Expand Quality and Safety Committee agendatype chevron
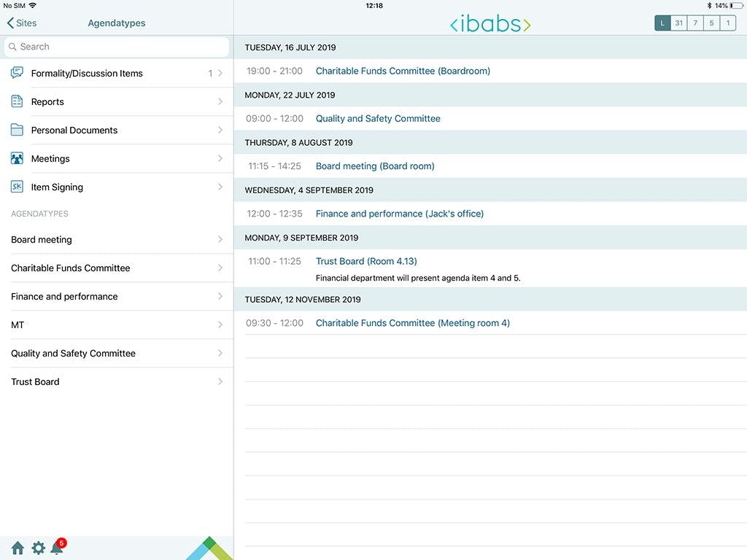This screenshot has width=747, height=560. pos(220,353)
